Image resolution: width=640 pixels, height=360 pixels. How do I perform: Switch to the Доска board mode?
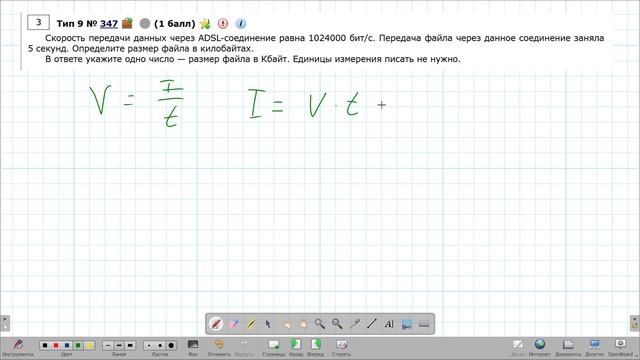tap(518, 348)
